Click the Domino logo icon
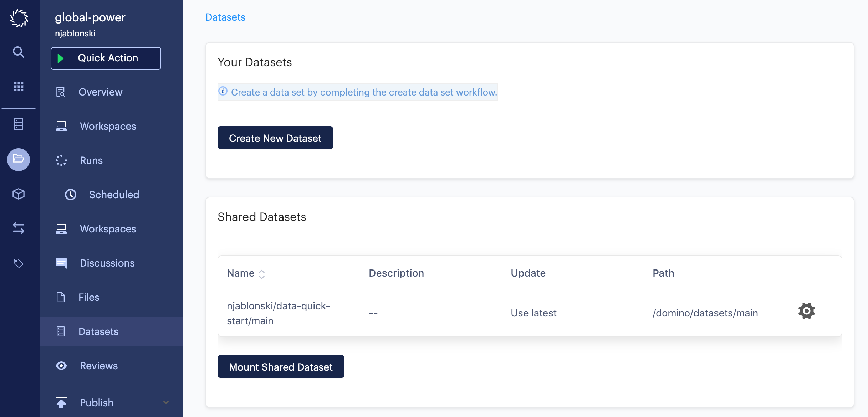The width and height of the screenshot is (868, 417). 19,18
